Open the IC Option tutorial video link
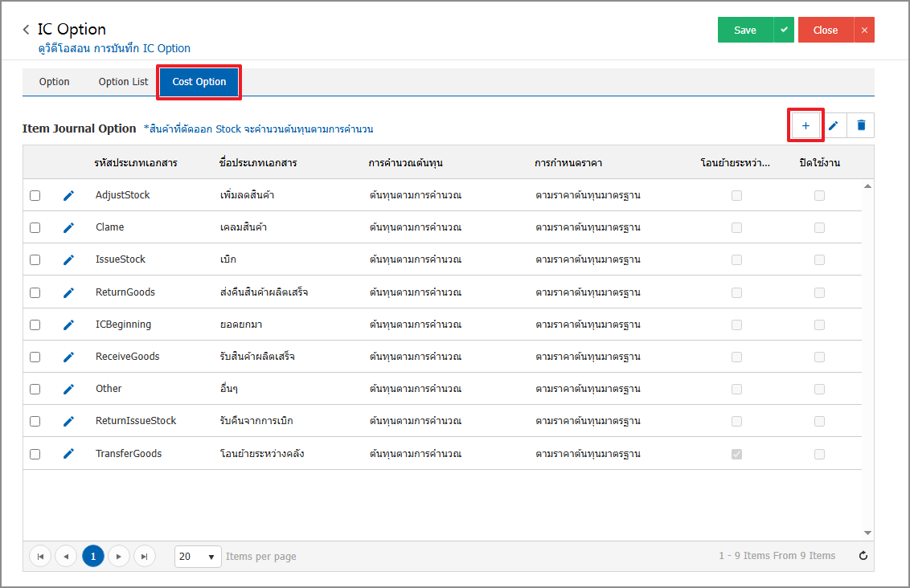 (x=114, y=48)
